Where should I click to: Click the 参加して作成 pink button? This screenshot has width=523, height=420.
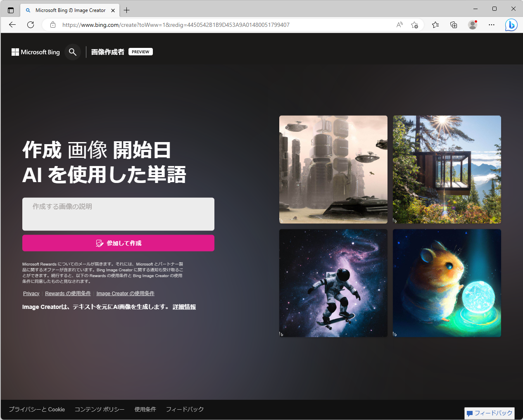pos(118,243)
